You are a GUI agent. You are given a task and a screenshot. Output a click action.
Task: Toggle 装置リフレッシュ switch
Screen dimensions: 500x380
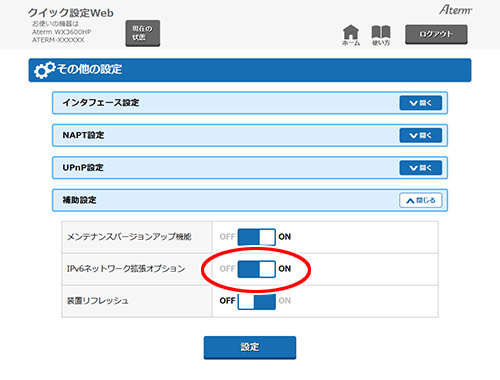[257, 301]
